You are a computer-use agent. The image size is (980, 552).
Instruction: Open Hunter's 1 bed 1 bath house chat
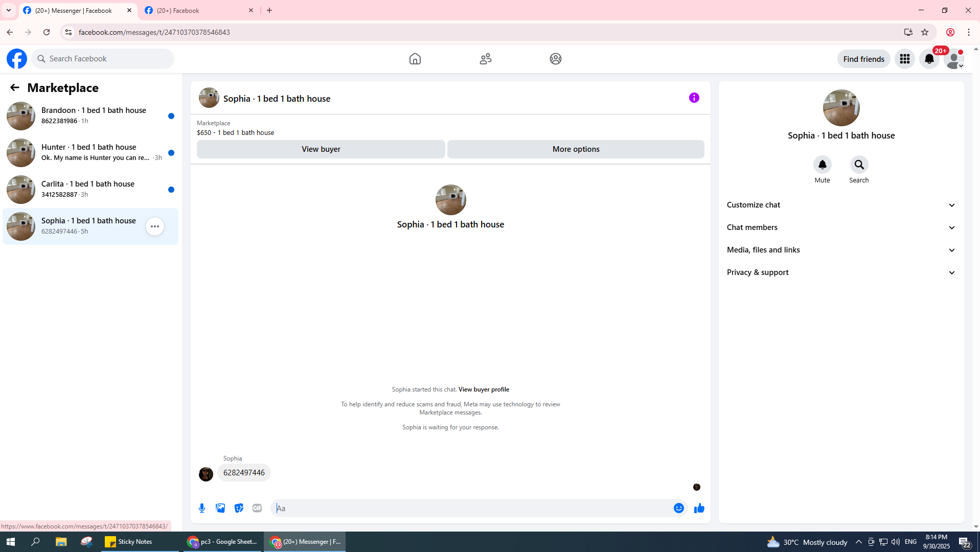pos(90,152)
